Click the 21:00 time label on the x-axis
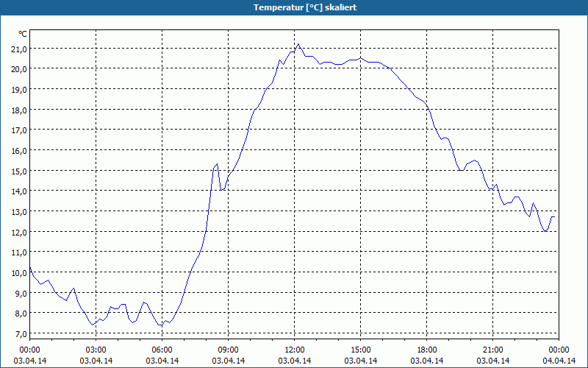Image resolution: width=588 pixels, height=368 pixels. [492, 350]
